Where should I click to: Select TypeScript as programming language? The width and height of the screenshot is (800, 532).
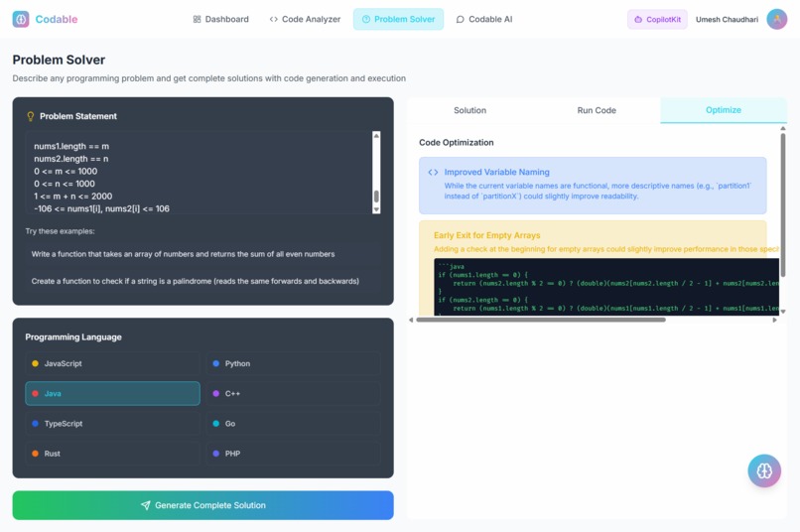coord(113,424)
